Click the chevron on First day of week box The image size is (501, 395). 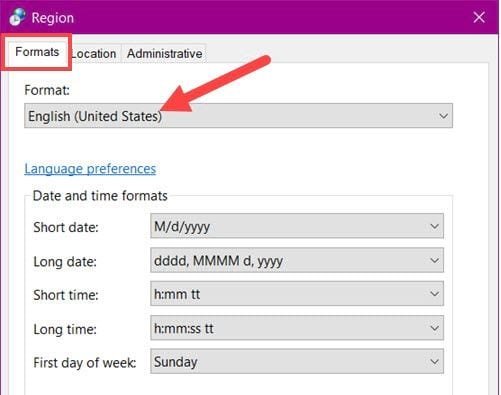pos(434,362)
